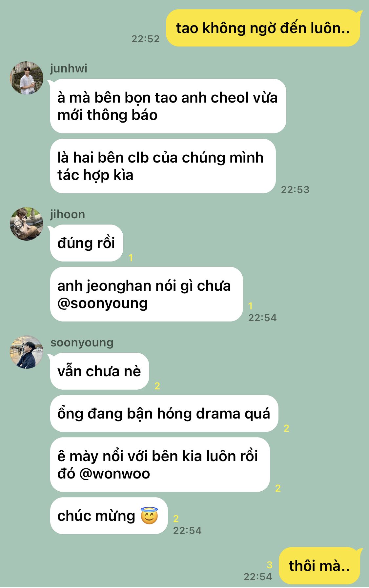Click the @soonyoung mention in jihoon's message
Screen dimensions: 369x588
pyautogui.click(x=102, y=303)
